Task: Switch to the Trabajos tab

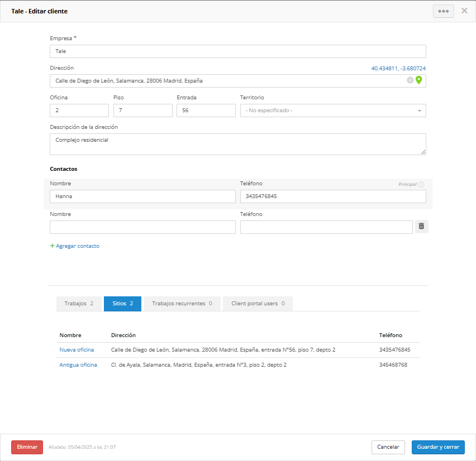Action: pyautogui.click(x=79, y=304)
